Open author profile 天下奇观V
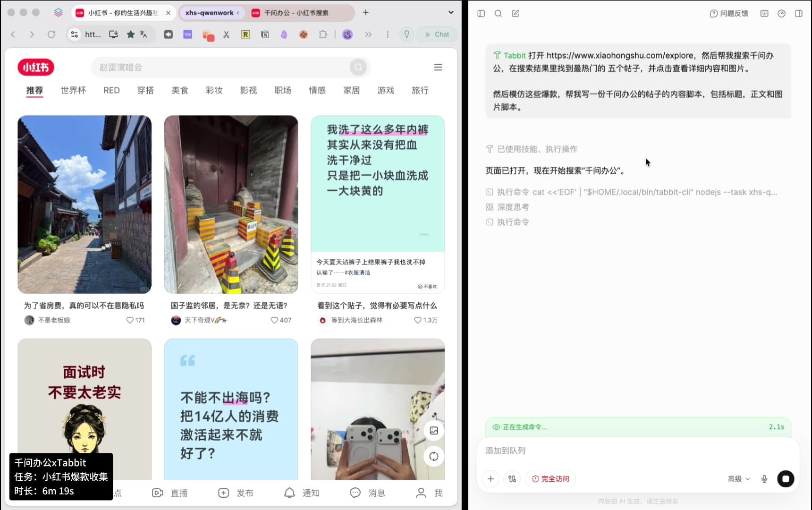 199,320
